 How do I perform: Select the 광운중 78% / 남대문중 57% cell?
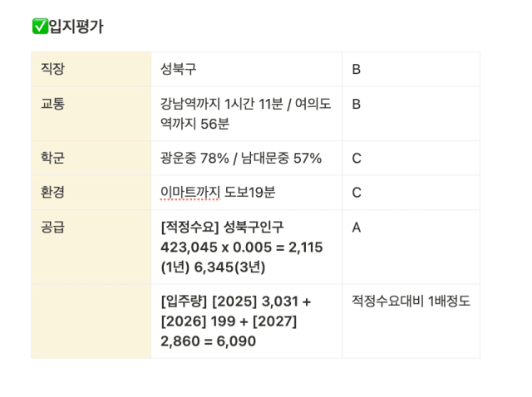[x=246, y=158]
